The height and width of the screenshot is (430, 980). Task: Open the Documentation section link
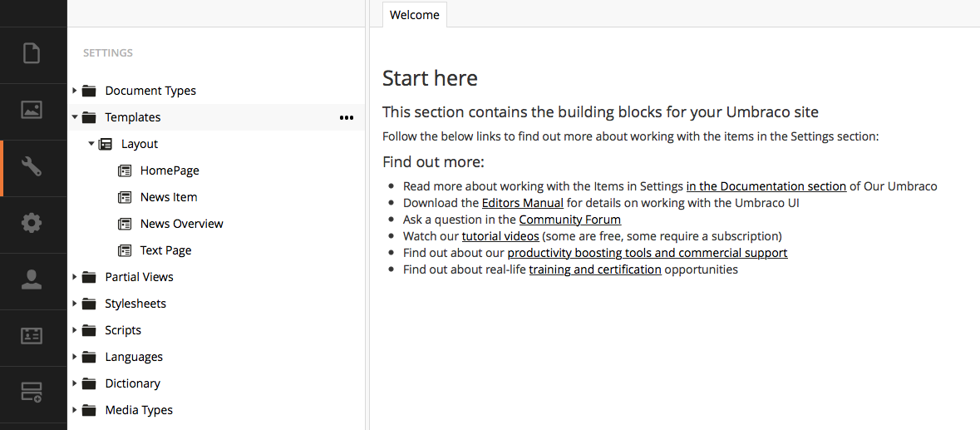pos(766,185)
